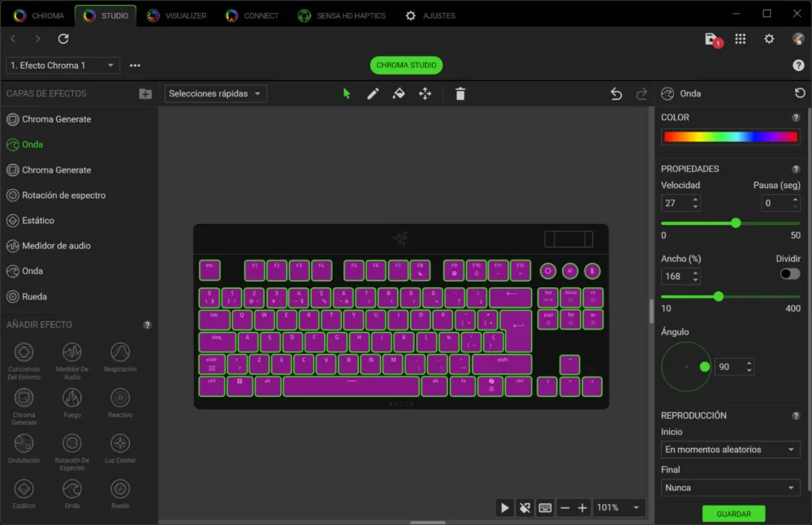This screenshot has width=812, height=525.
Task: Add the Chroma Generate effect from list
Action: pos(24,406)
